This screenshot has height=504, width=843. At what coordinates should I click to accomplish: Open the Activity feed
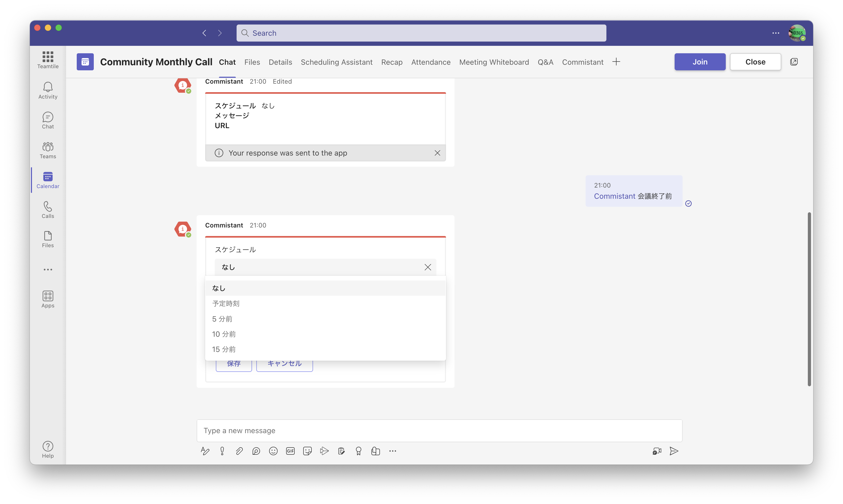[x=48, y=90]
